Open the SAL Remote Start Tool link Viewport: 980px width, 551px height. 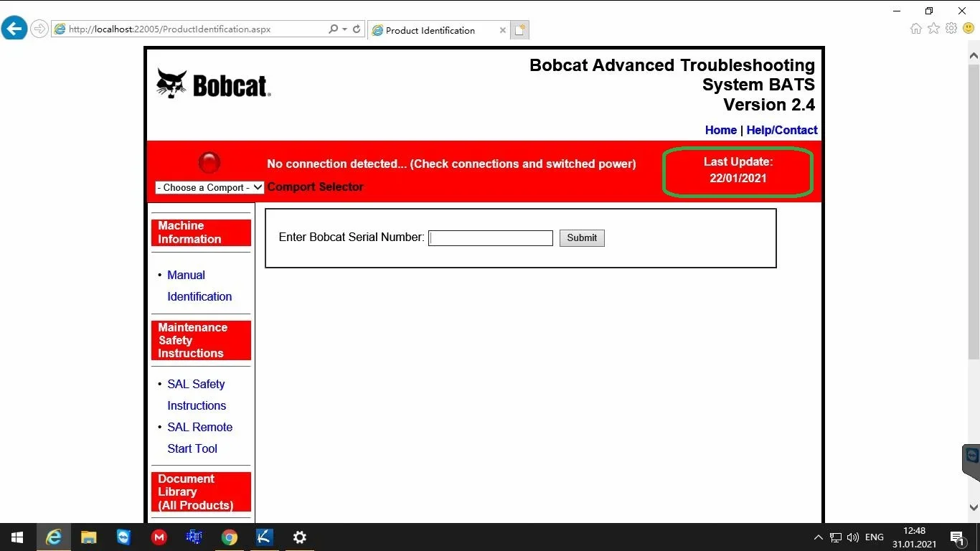point(199,438)
